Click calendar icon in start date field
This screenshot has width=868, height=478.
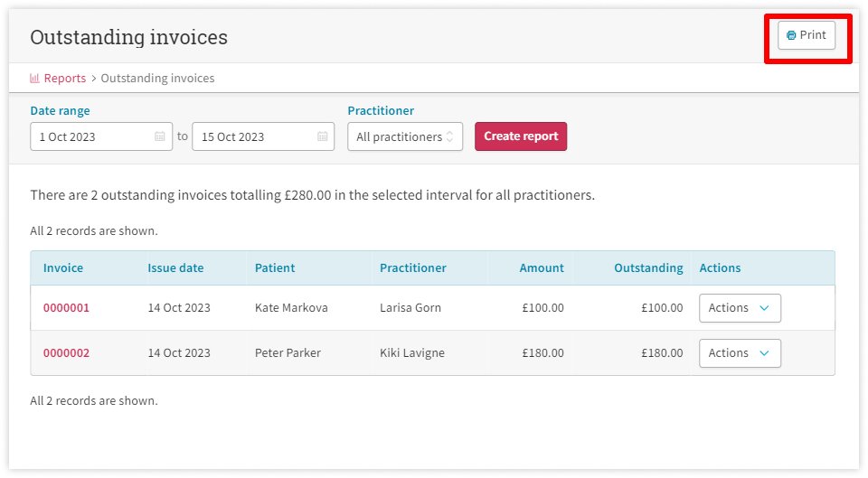[160, 137]
